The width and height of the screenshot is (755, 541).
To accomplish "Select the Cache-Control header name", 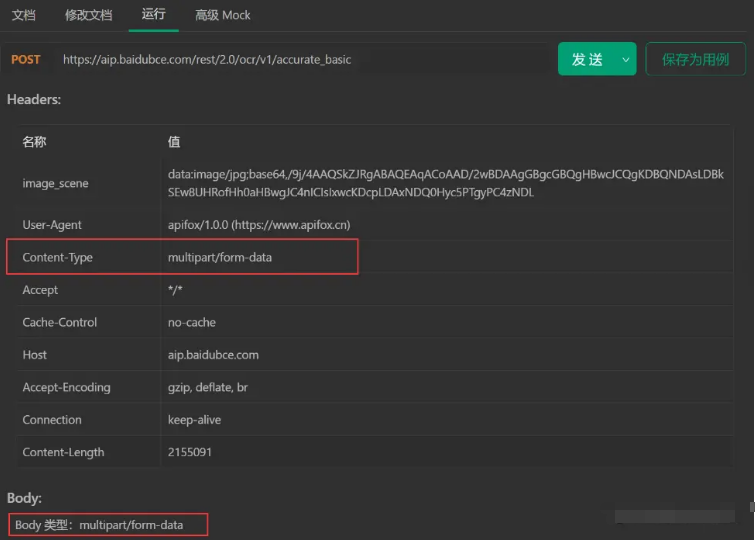I will [x=60, y=322].
